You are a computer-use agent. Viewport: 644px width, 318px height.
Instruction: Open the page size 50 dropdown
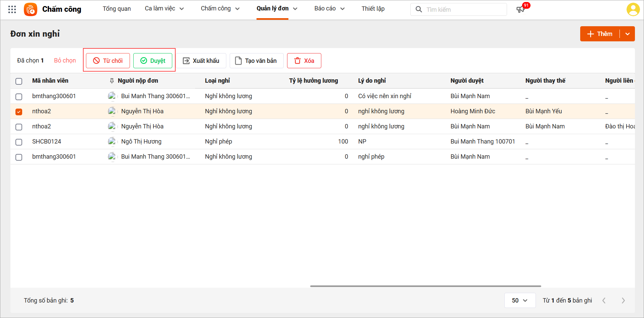(x=519, y=301)
